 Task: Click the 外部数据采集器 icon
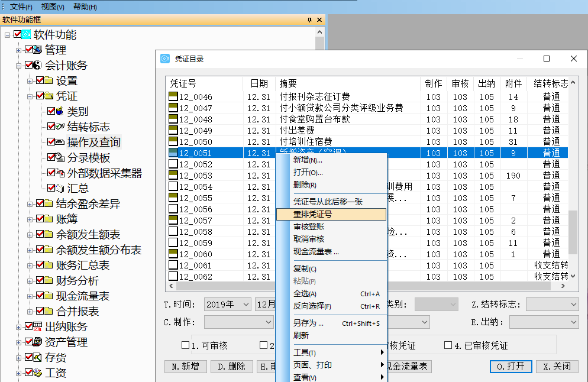click(61, 172)
